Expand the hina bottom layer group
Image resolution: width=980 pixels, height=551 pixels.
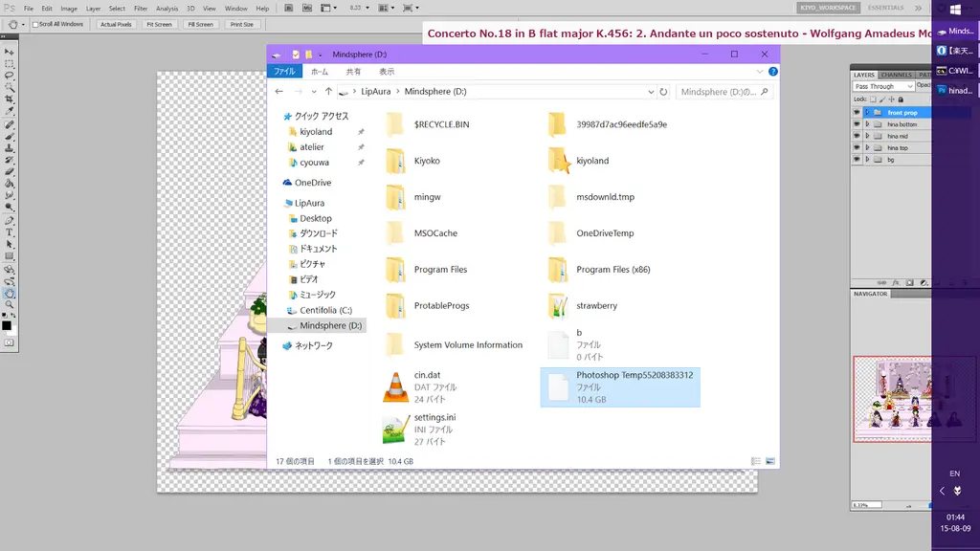[867, 124]
